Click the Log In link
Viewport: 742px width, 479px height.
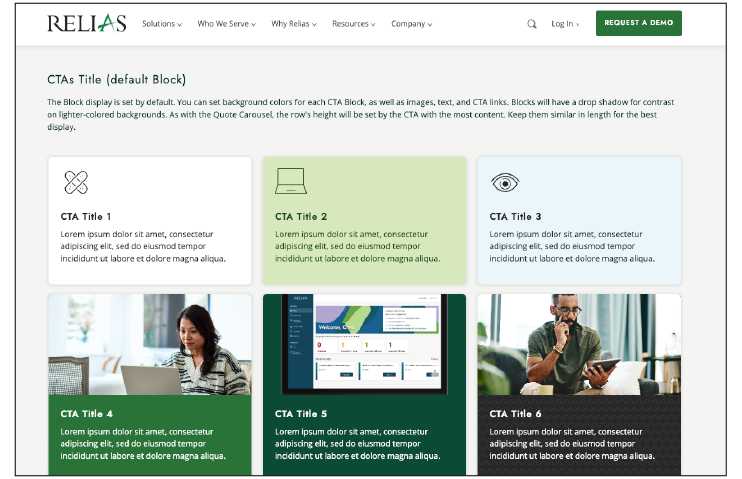564,24
